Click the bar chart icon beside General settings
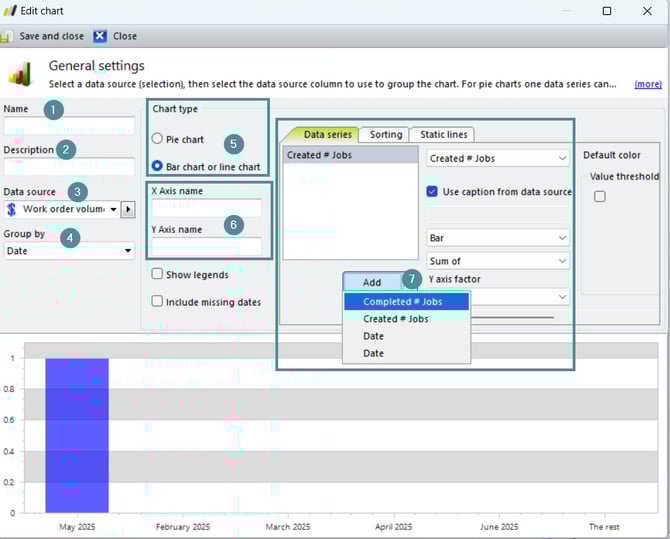The image size is (670, 539). [19, 73]
